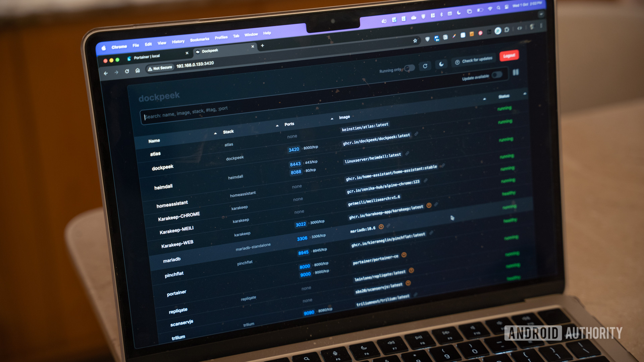Click the refresh containers icon in dockpeek
Screen dimensions: 644x362
tap(425, 66)
